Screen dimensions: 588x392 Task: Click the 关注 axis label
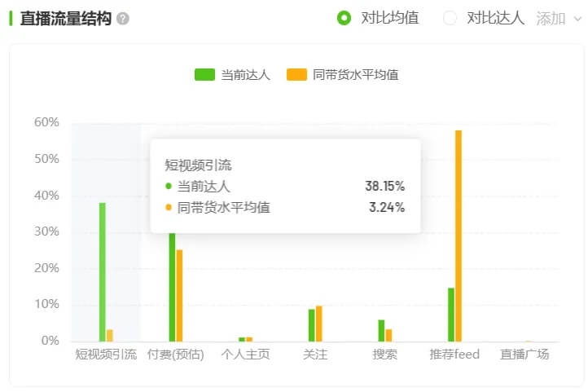coord(315,355)
